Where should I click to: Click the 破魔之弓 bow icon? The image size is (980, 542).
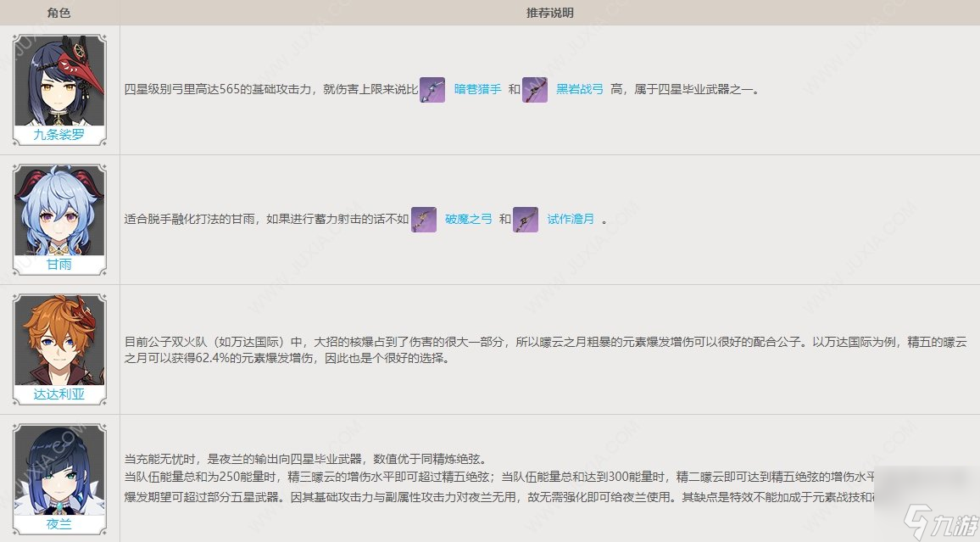coord(424,220)
